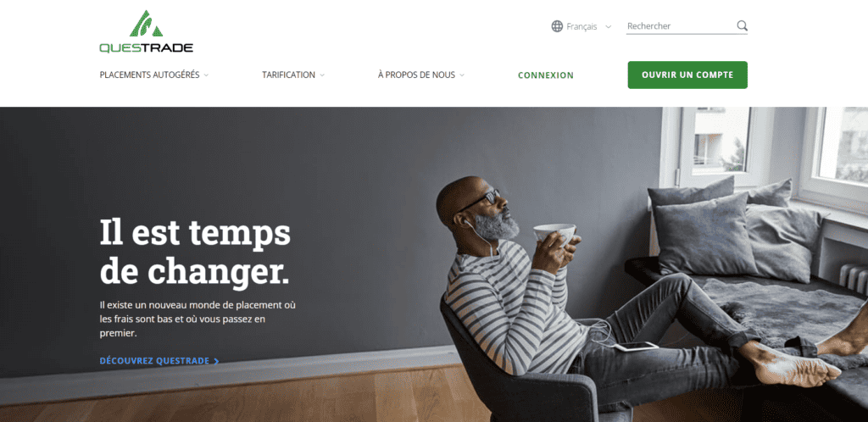Click the green Questrade mountain logo mark

tap(146, 24)
